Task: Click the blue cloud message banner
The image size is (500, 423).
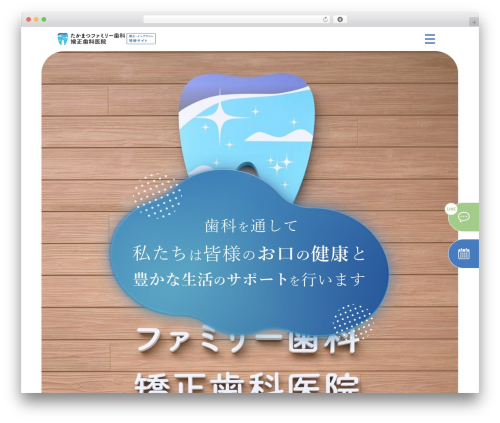Action: point(249,253)
